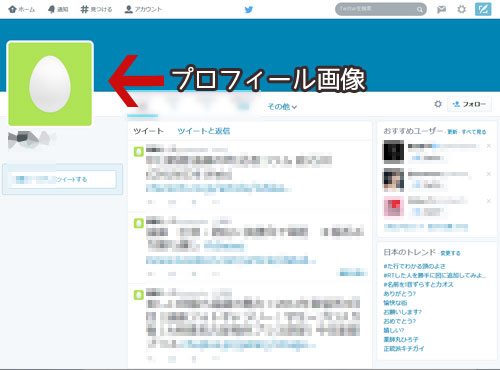Open trend おめでとう?
Screen dimensions: 500x370
click(400, 321)
